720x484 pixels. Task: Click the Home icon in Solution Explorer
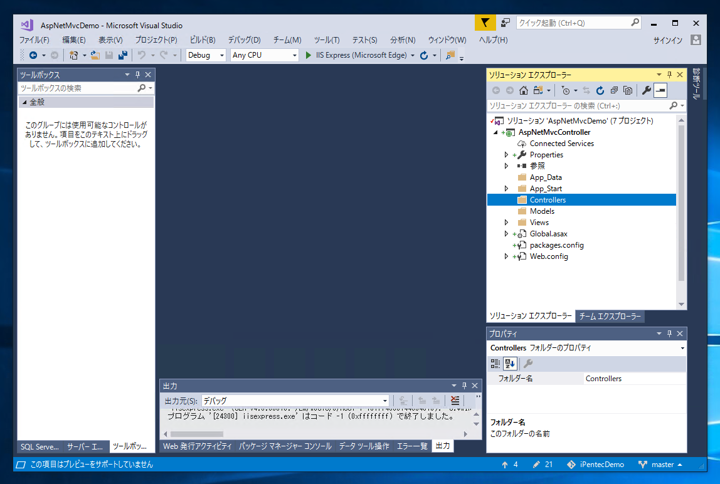pyautogui.click(x=523, y=90)
